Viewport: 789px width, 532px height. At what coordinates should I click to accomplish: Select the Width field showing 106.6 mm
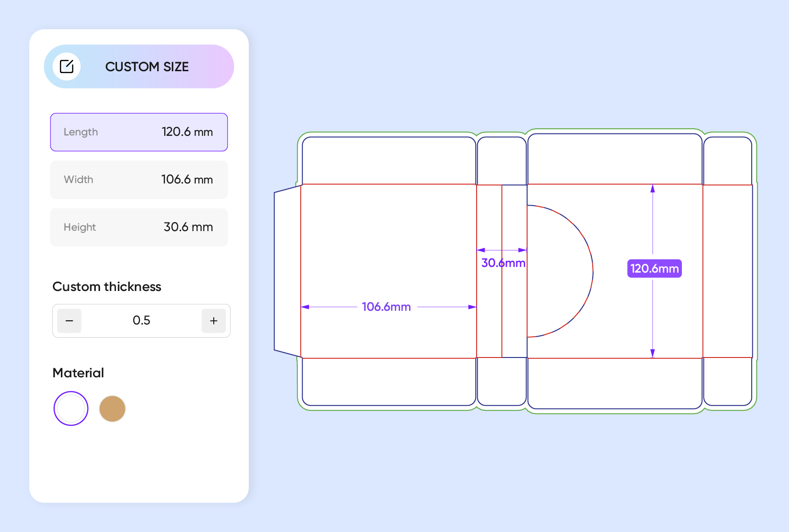(x=139, y=180)
